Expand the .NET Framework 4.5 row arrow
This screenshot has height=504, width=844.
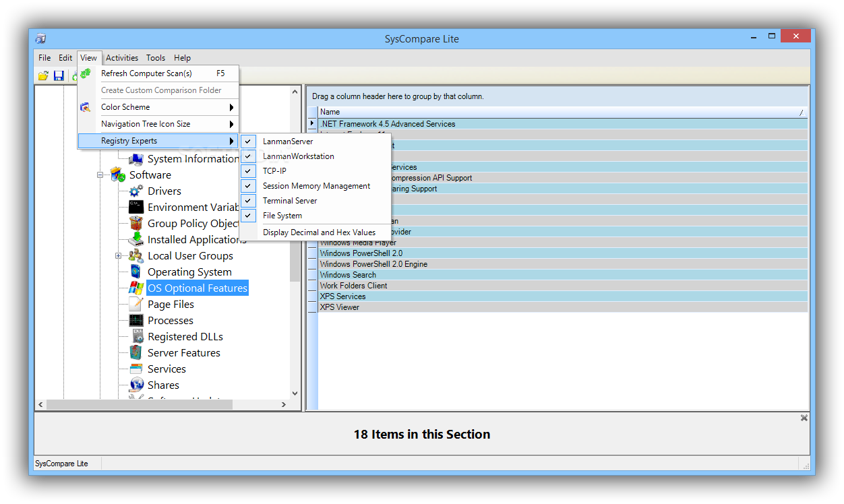(312, 124)
